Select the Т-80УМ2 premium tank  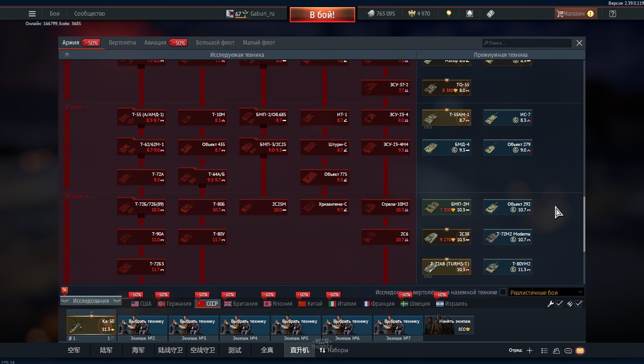tap(508, 267)
